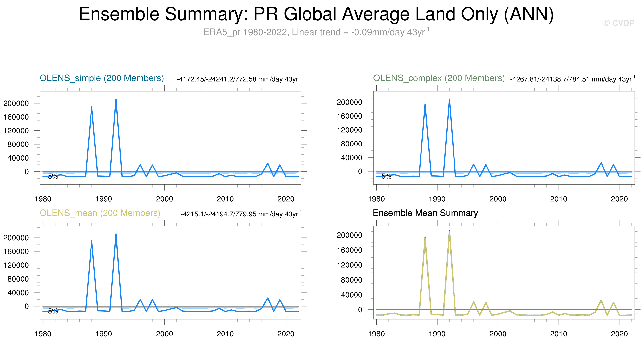The height and width of the screenshot is (343, 644).
Task: Select the OLENS_complex (200 Members) title
Action: (439, 78)
